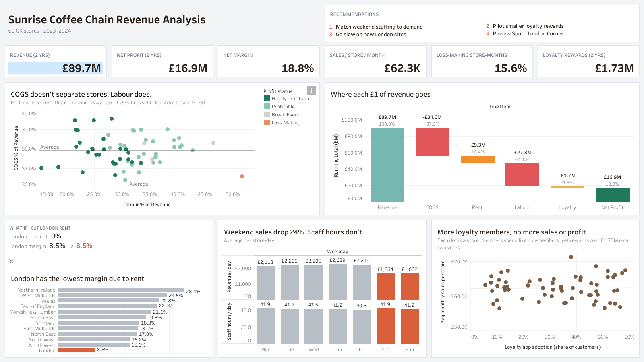
Task: Click the Net Profit £16.9M KPI card
Action: tap(162, 61)
